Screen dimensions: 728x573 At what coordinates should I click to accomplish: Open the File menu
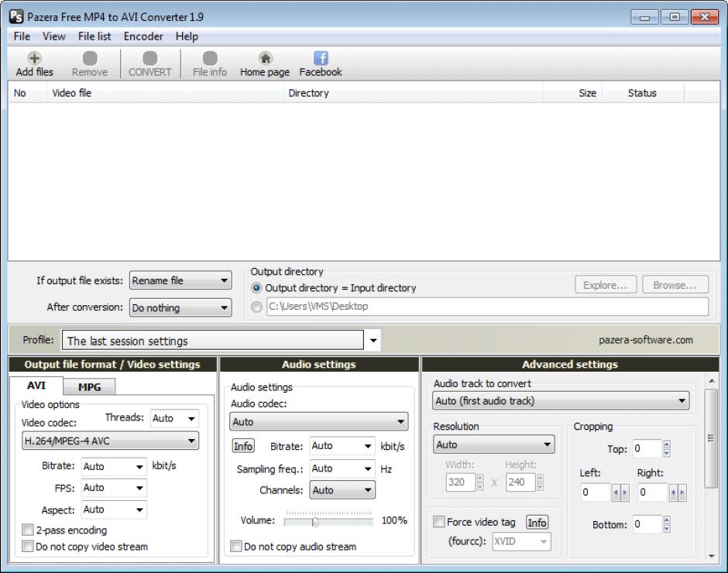pyautogui.click(x=22, y=36)
